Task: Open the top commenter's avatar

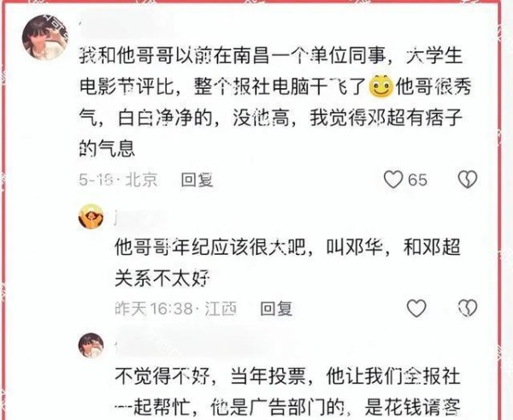Action: pos(44,38)
